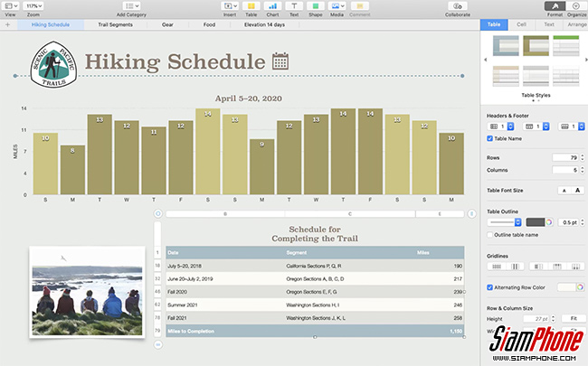Toggle the Alternating Row Color checkbox
The image size is (588, 366).
(x=489, y=287)
